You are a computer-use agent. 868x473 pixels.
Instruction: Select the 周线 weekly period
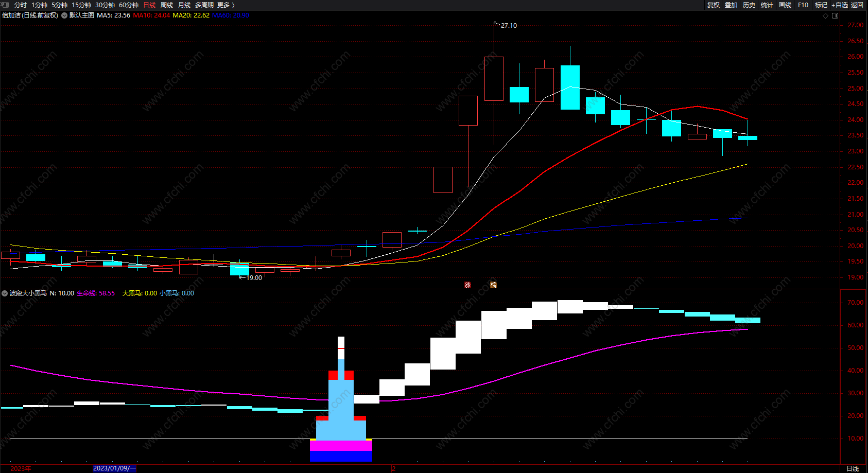167,5
